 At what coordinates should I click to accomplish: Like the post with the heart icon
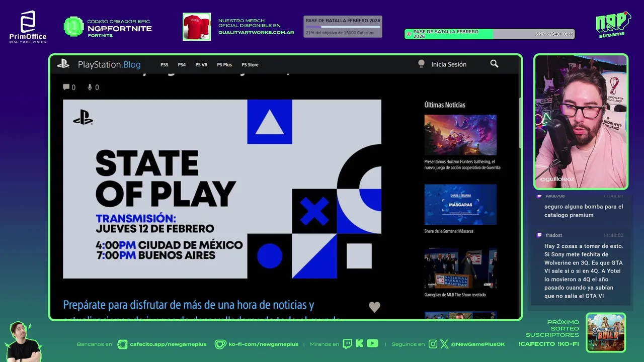click(x=374, y=307)
